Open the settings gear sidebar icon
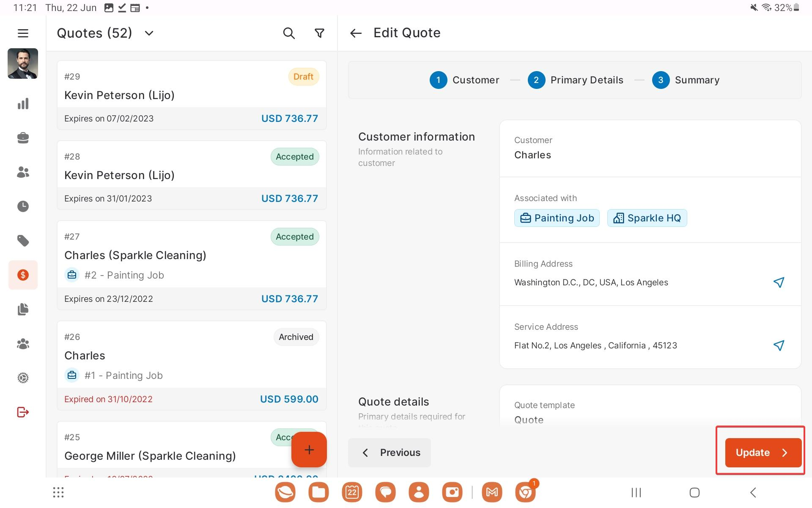The height and width of the screenshot is (508, 812). tap(23, 378)
